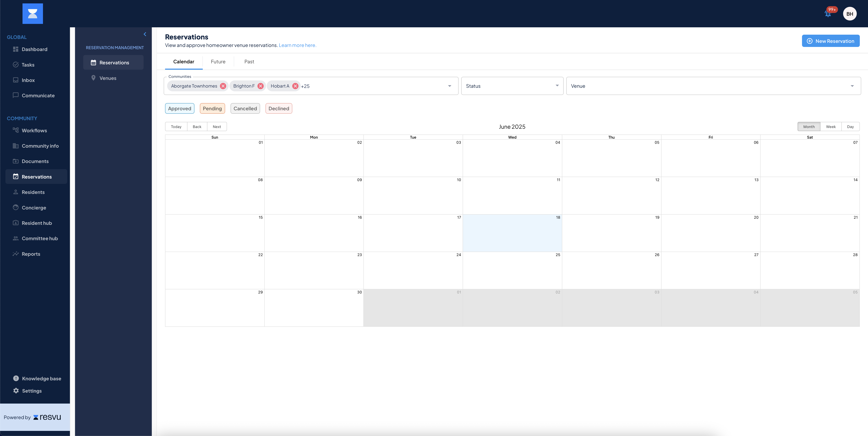The height and width of the screenshot is (436, 868).
Task: Expand the Status dropdown
Action: (x=512, y=86)
